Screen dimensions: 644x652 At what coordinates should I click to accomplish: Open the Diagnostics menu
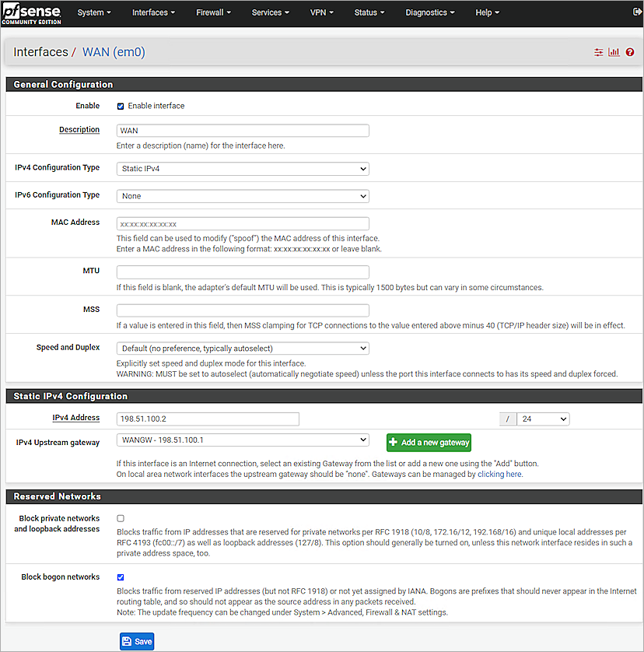pos(429,12)
